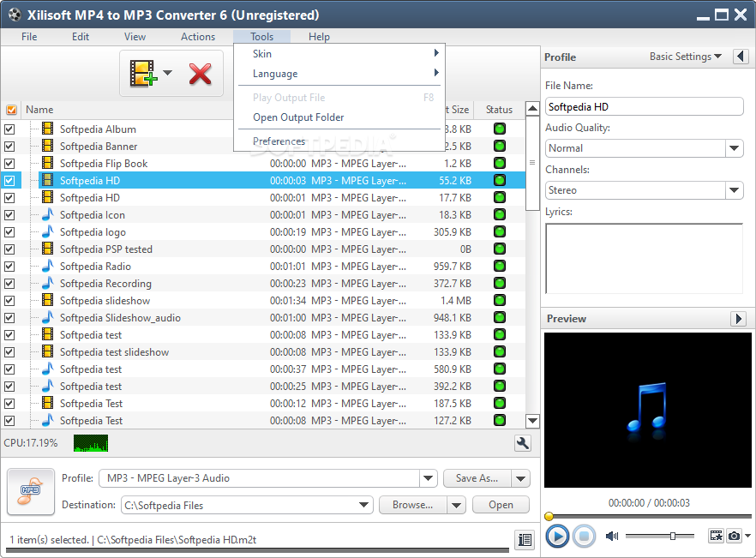Click the status indicator of Softpedia Album
756x558 pixels.
click(x=500, y=129)
